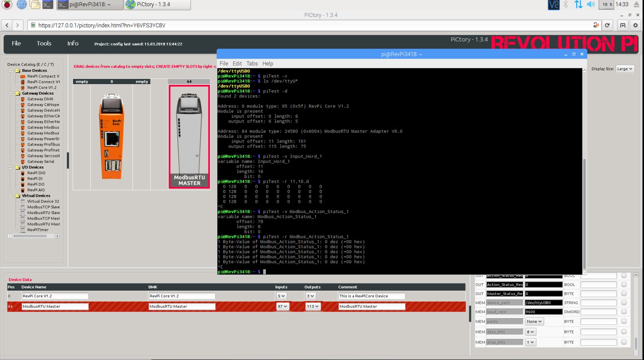Click the VNC server tray icon
The height and width of the screenshot is (360, 644).
554,4
